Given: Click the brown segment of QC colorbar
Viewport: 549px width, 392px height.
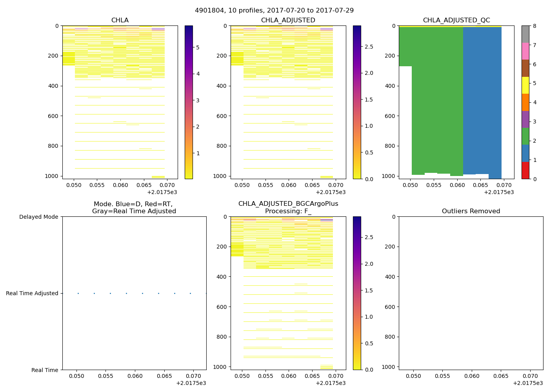Looking at the screenshot, I should point(525,68).
